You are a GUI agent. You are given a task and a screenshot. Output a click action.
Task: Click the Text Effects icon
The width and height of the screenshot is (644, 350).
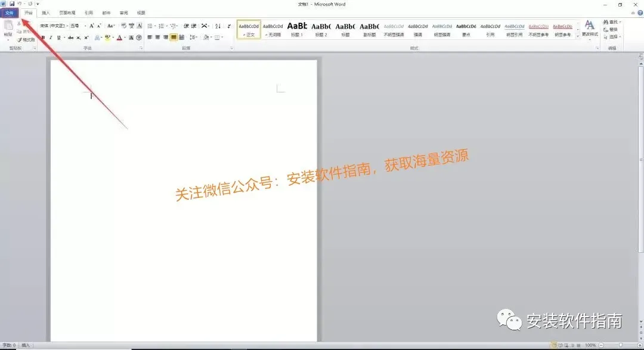coord(97,38)
